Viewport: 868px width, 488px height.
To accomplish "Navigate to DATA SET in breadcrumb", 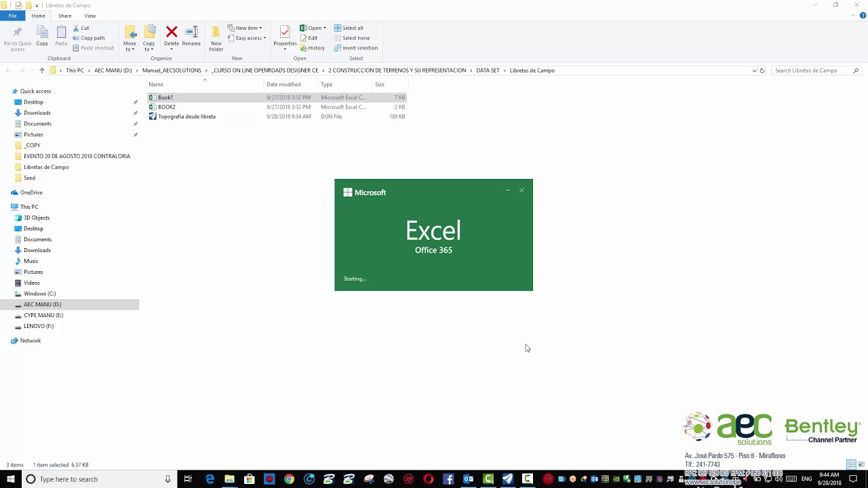I will 488,70.
